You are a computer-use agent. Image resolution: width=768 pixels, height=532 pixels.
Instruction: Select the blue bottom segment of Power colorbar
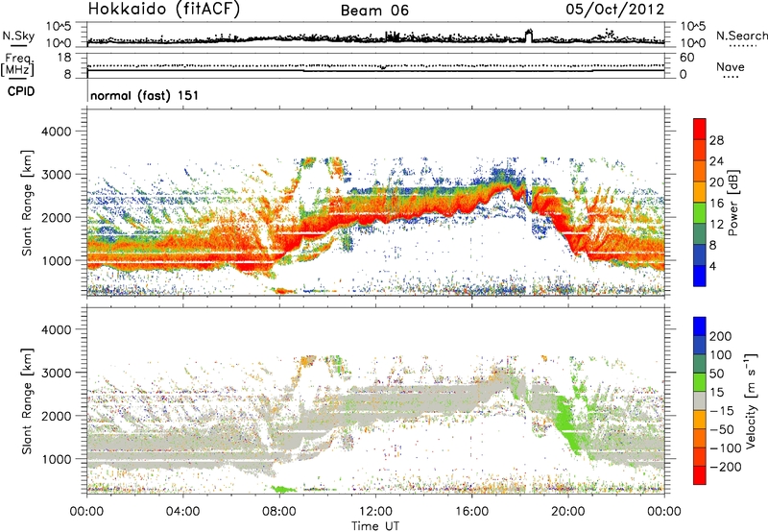pyautogui.click(x=700, y=276)
